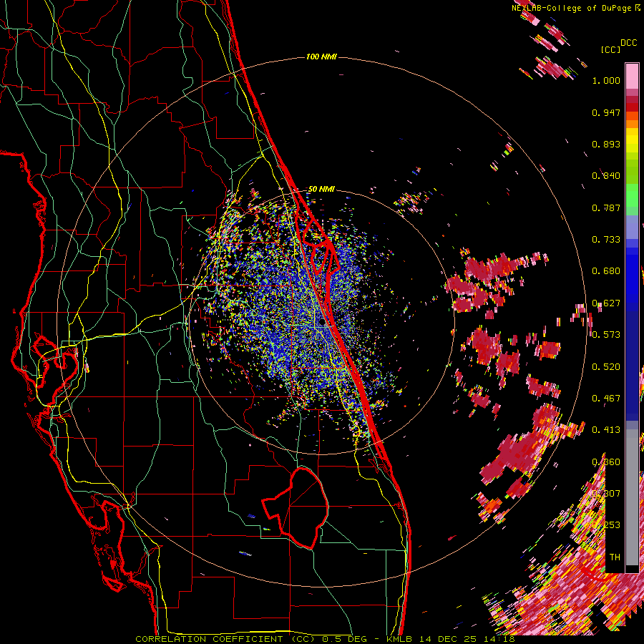Click the 0.680 legend value
The width and height of the screenshot is (644, 644).
(606, 271)
